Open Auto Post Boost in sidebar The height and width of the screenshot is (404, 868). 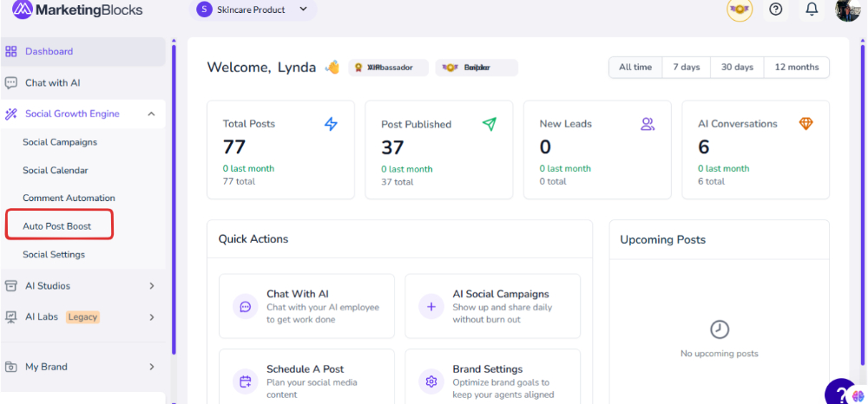tap(57, 226)
